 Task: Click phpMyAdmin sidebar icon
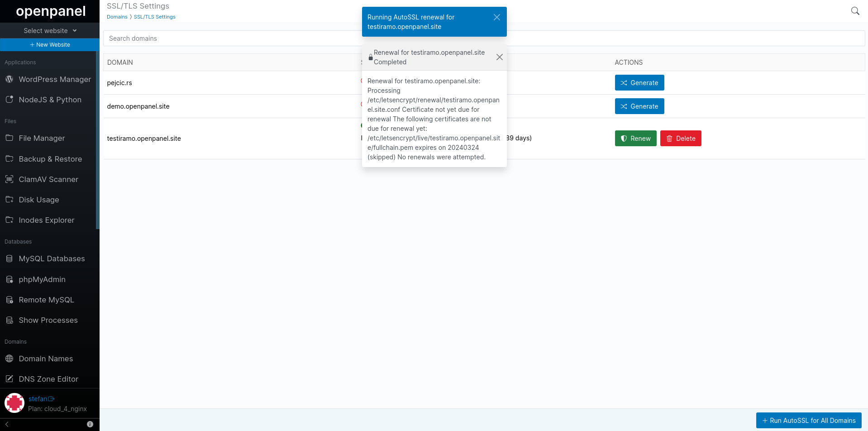pyautogui.click(x=9, y=279)
